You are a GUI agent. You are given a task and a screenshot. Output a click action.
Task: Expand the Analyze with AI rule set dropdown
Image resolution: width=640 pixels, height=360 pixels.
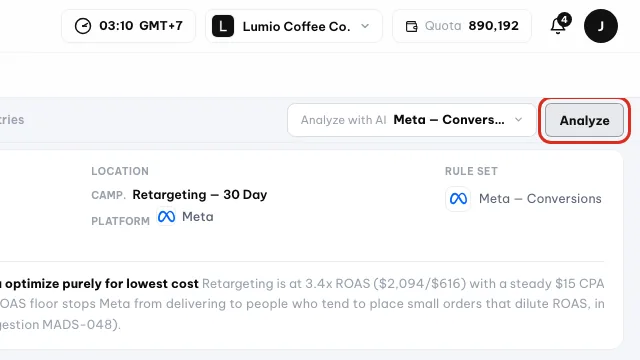click(x=411, y=120)
